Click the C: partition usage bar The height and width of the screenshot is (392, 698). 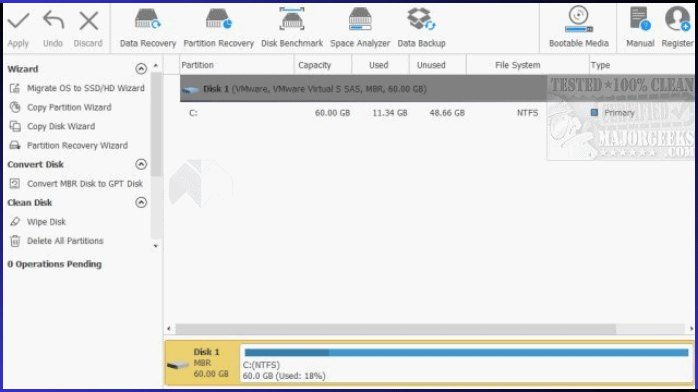466,352
